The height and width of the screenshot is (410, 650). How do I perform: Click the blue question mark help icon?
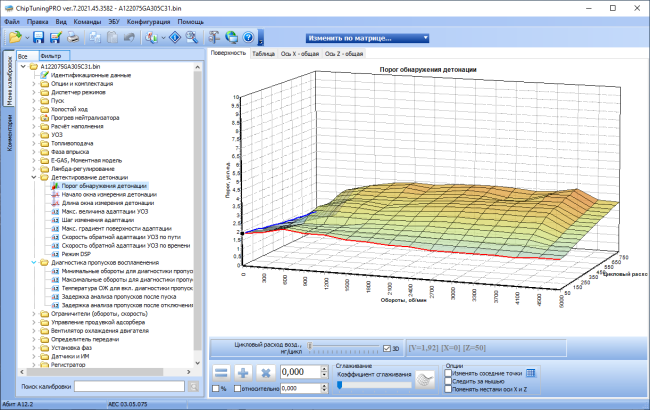(248, 37)
